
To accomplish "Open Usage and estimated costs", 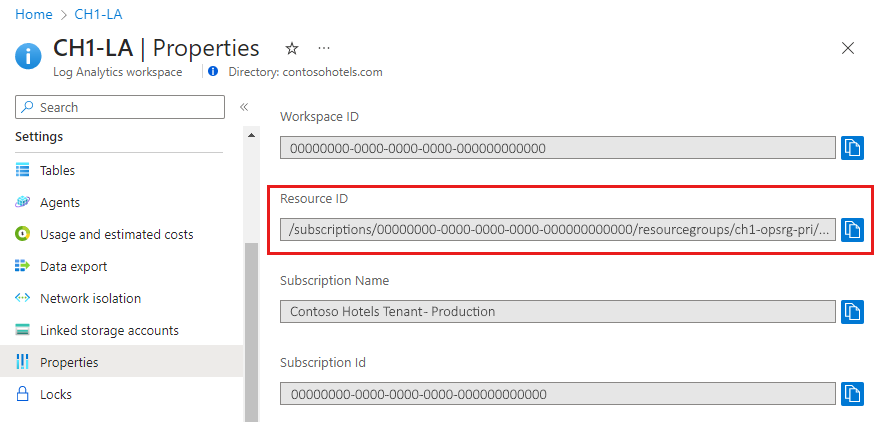I will point(116,235).
